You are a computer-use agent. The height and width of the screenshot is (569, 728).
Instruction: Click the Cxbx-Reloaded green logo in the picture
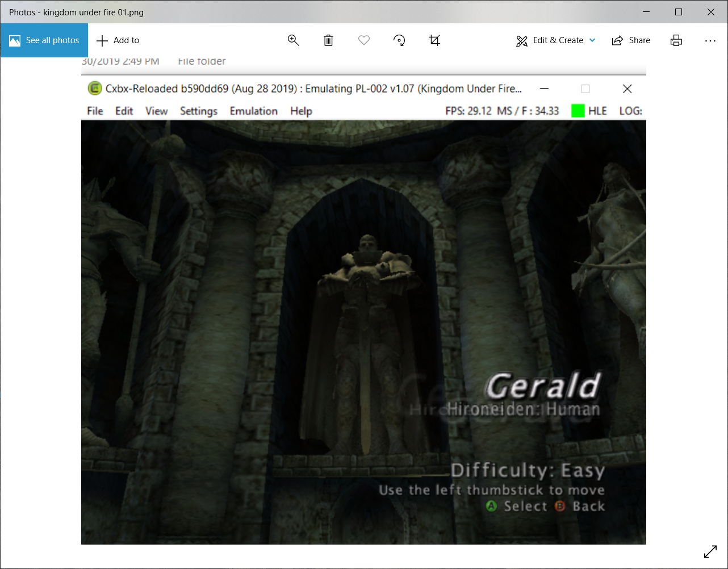[94, 89]
